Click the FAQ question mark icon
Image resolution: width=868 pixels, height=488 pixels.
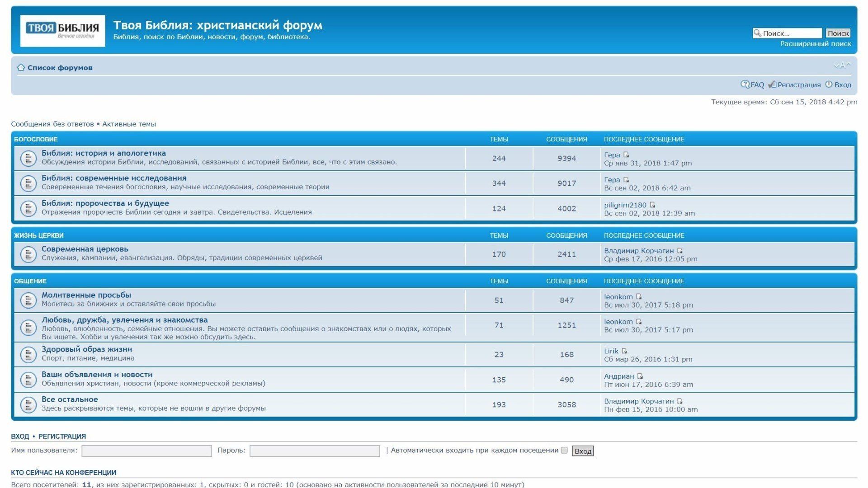point(745,84)
